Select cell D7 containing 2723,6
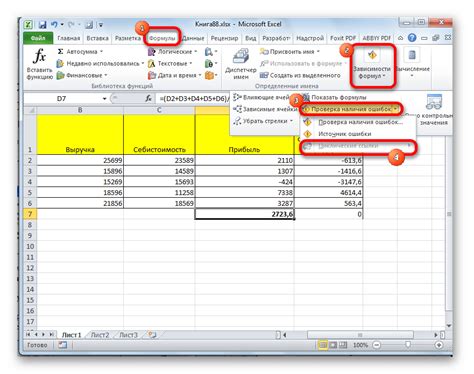This screenshot has height=374, width=474. pyautogui.click(x=244, y=214)
